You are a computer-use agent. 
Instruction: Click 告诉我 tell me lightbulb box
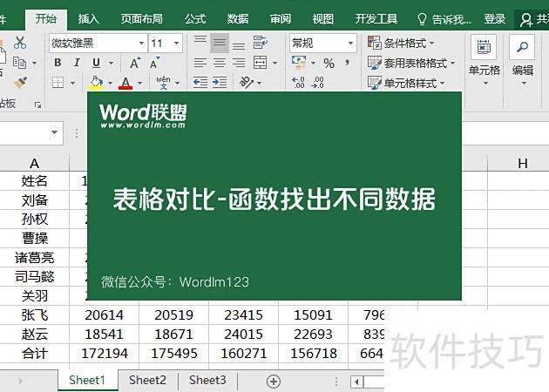click(444, 19)
